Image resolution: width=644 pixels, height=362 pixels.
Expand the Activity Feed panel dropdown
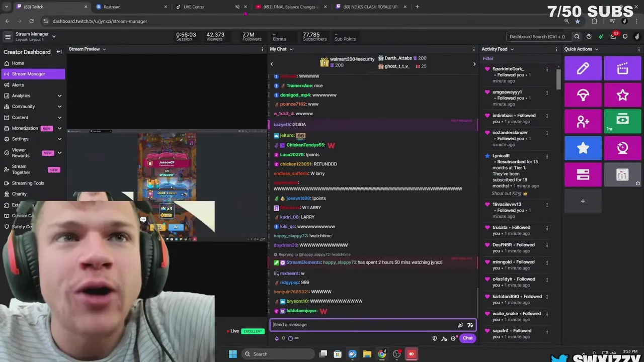(512, 49)
